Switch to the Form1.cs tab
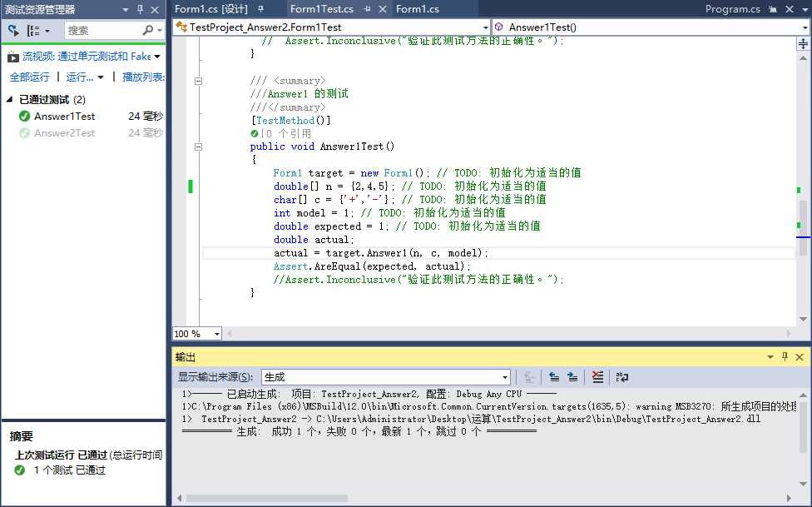The image size is (812, 507). click(x=418, y=9)
